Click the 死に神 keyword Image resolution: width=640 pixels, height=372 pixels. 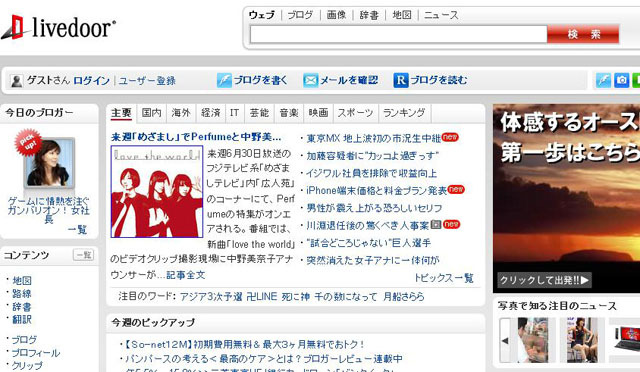tap(296, 296)
